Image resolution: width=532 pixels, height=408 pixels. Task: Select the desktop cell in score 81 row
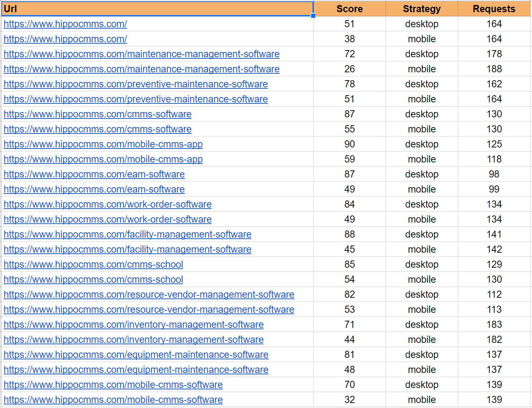tap(422, 355)
